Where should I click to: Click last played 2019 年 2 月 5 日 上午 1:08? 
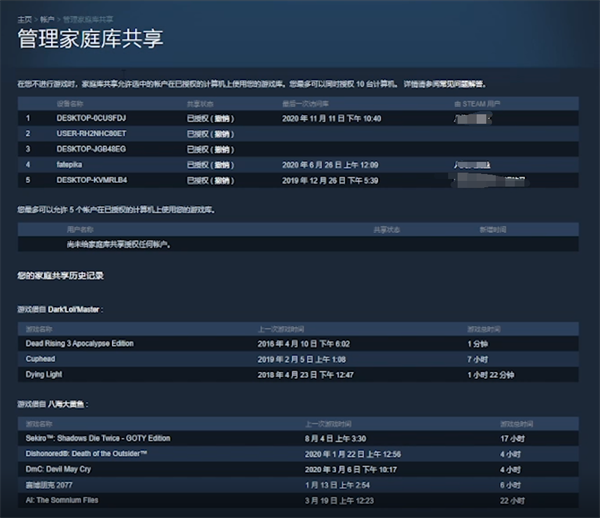[x=302, y=360]
